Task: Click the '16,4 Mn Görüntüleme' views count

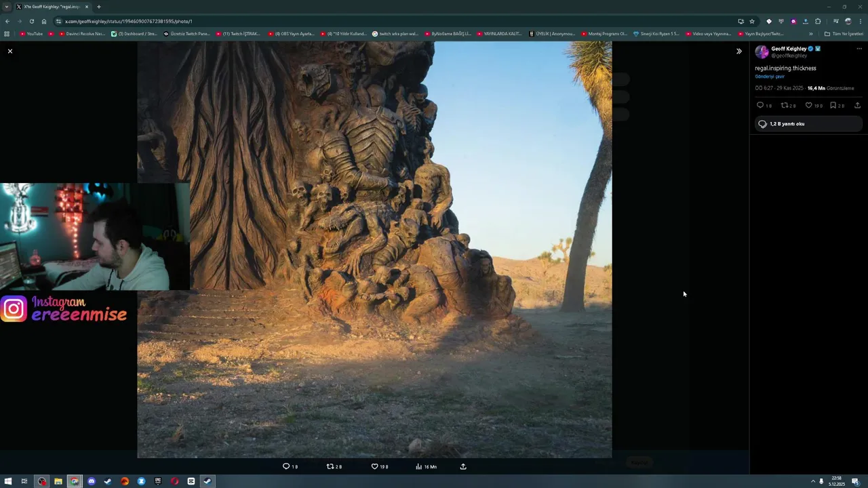Action: point(831,88)
